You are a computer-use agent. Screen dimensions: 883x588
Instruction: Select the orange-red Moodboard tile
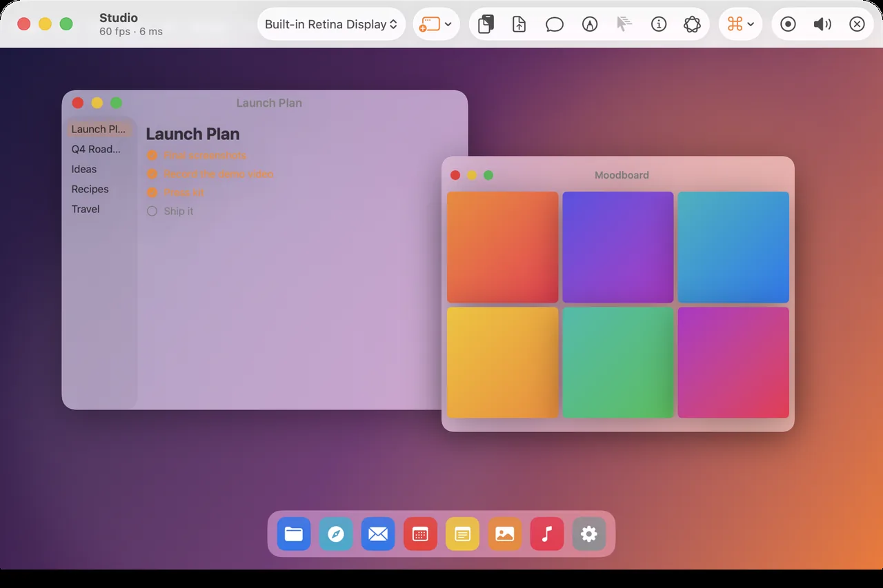point(502,247)
